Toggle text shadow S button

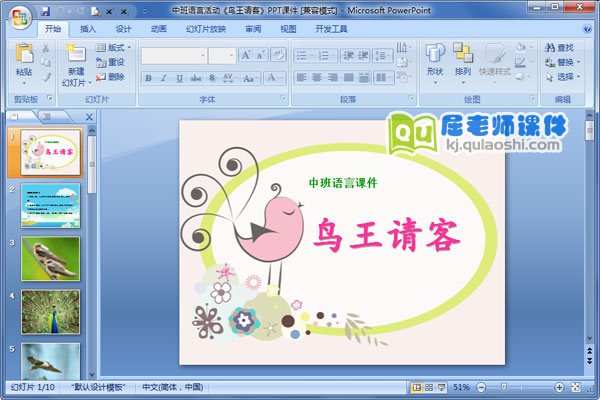coord(212,78)
